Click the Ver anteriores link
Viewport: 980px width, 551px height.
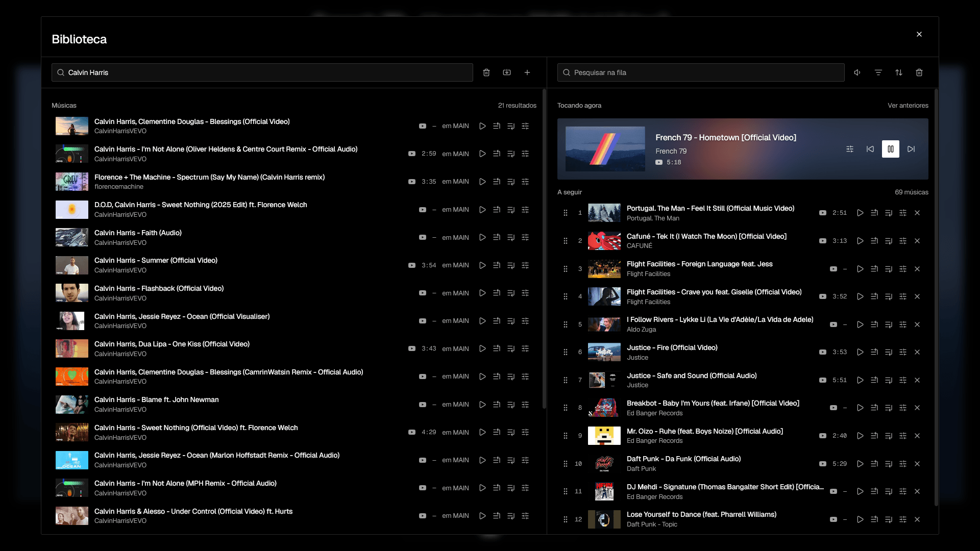pyautogui.click(x=908, y=106)
